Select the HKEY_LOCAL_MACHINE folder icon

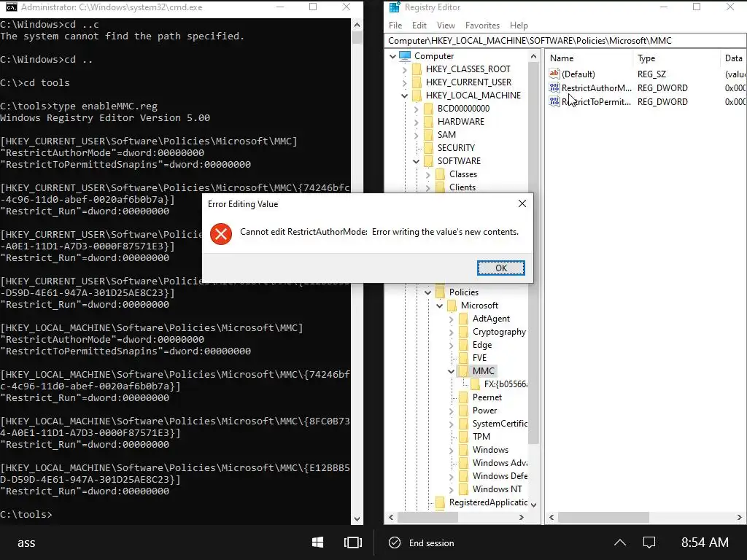point(417,96)
